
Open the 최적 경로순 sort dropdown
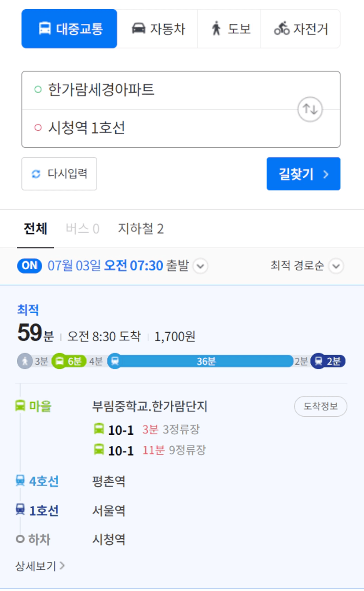(307, 266)
